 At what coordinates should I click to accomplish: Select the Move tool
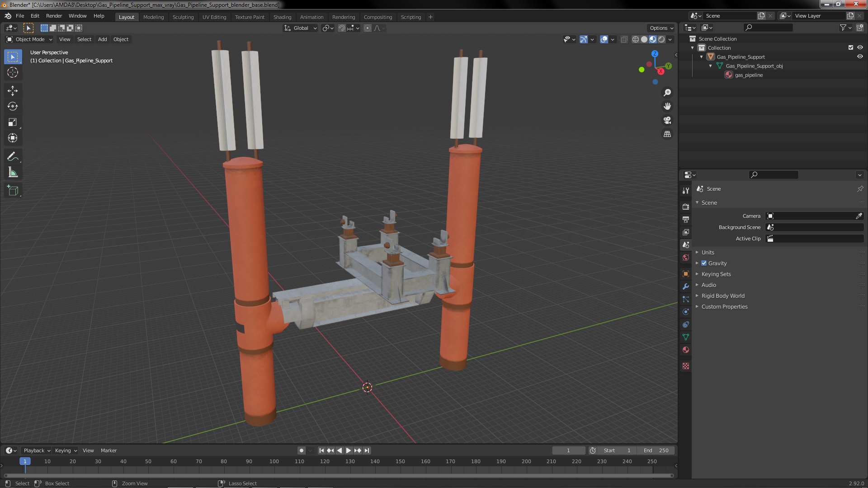(x=13, y=91)
